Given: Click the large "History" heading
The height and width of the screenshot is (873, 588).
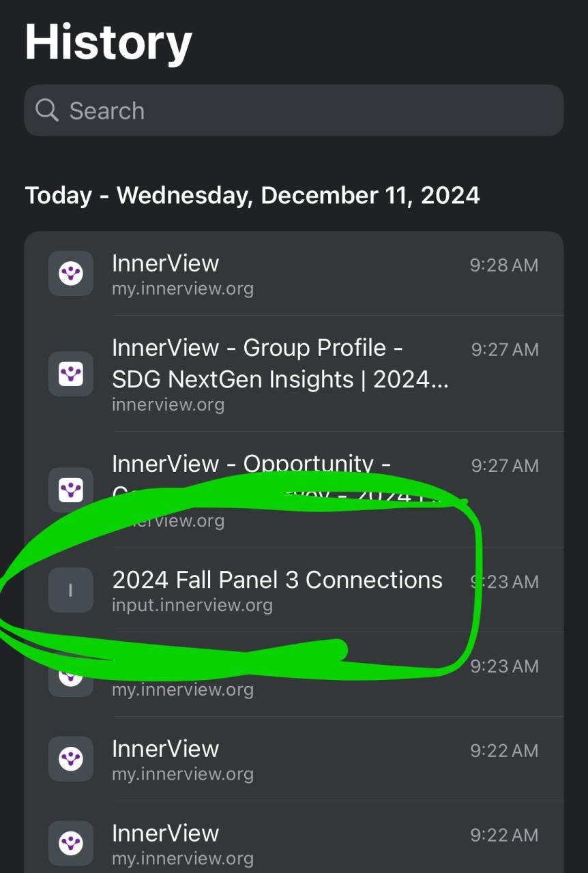Looking at the screenshot, I should 108,42.
